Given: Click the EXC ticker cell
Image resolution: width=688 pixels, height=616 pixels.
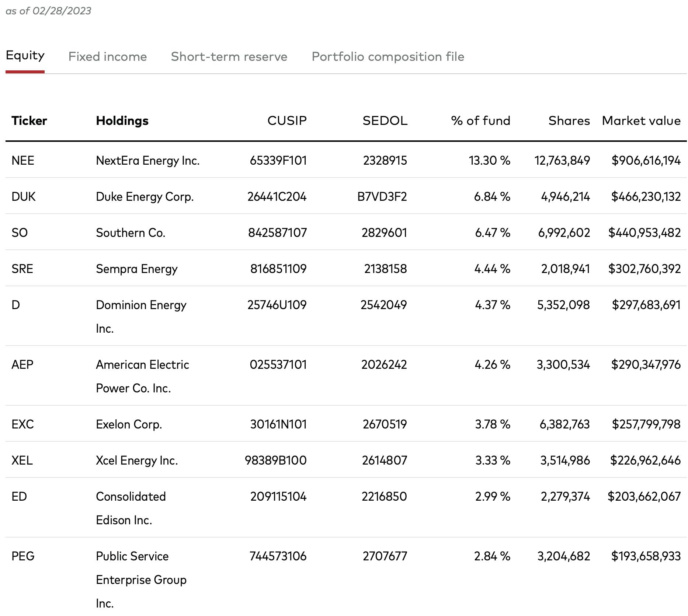Looking at the screenshot, I should pyautogui.click(x=22, y=424).
